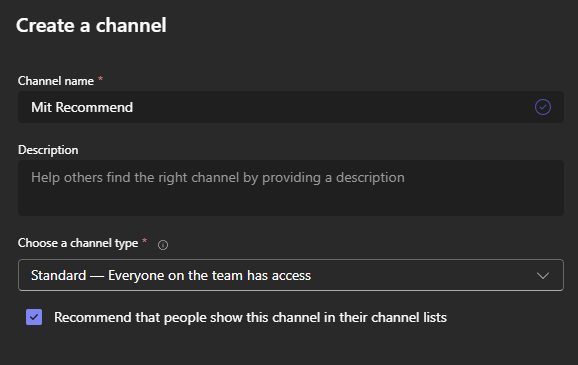The image size is (578, 365).
Task: Click the 'Recommend that people show this channel' label
Action: 250,317
